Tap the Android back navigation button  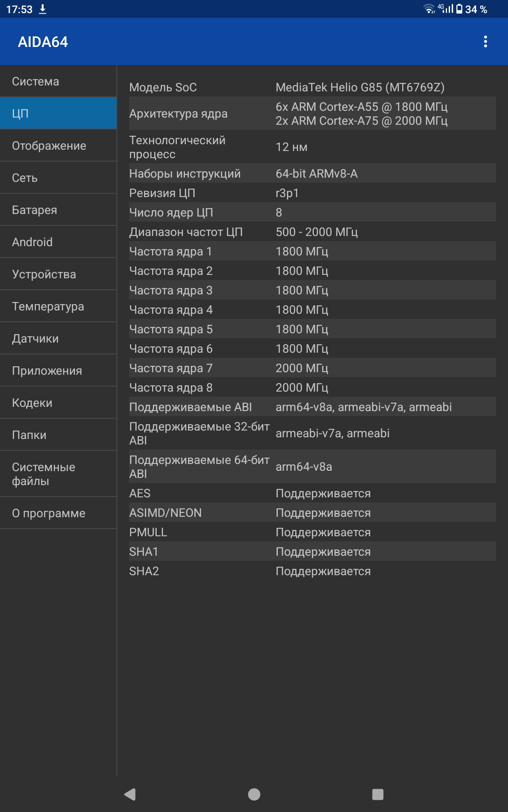point(130,794)
